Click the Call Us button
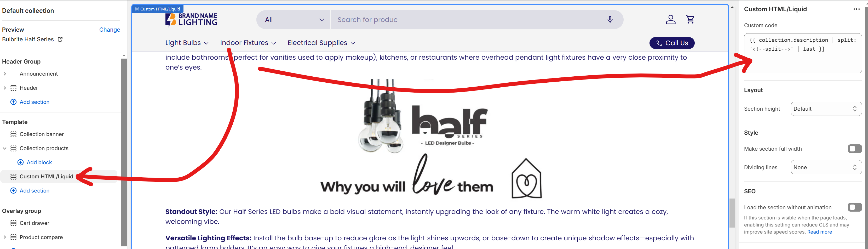Viewport: 868px width, 249px height. click(672, 43)
